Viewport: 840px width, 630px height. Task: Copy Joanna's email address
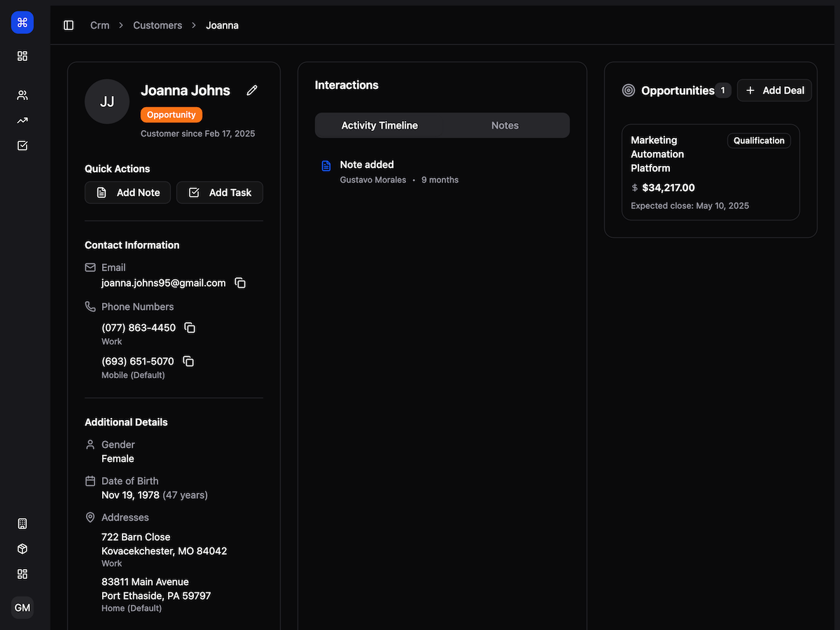[239, 283]
